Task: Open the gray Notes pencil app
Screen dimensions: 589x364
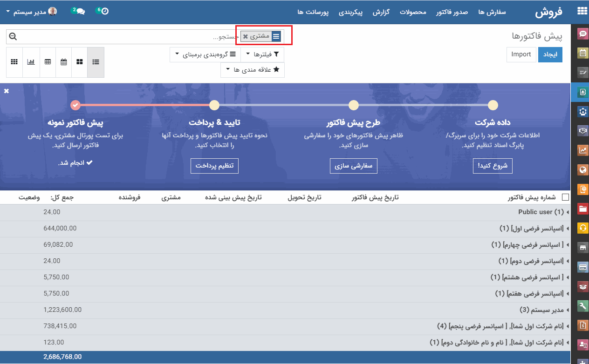Action: (582, 73)
